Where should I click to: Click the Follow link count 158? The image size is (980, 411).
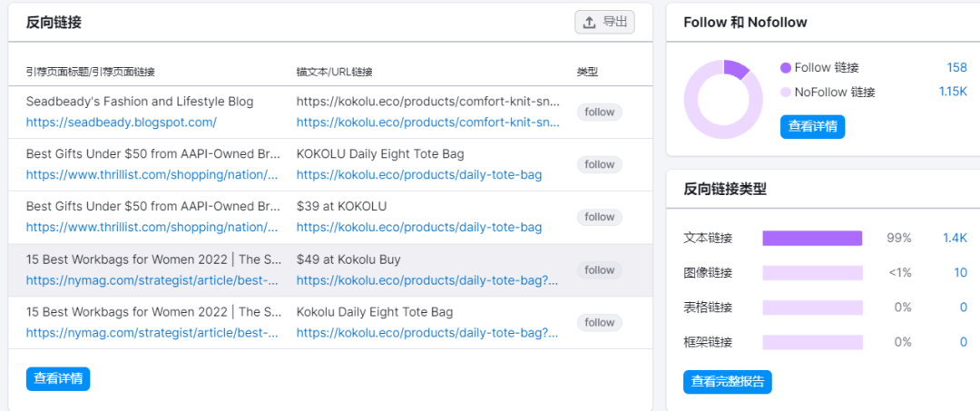(x=956, y=68)
